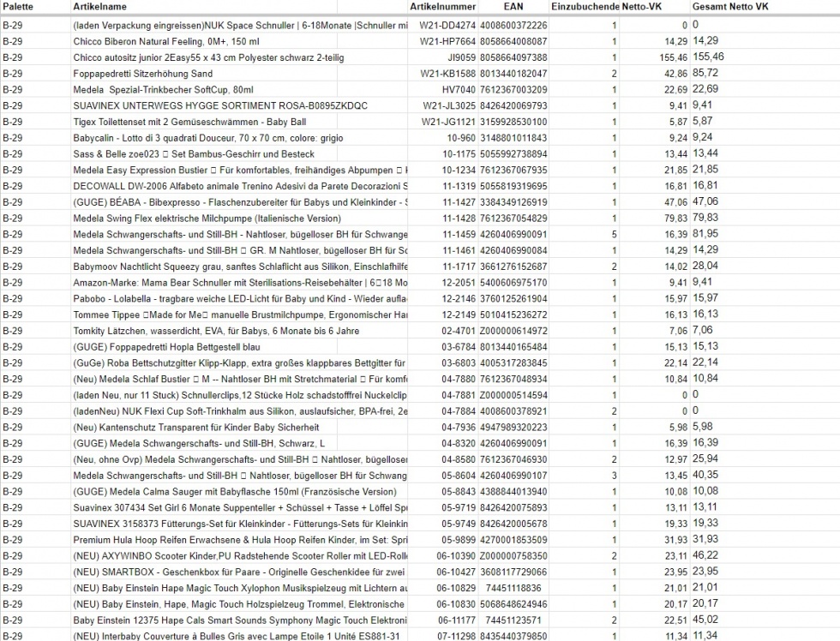Click the Artikelnummer column header

442,7
